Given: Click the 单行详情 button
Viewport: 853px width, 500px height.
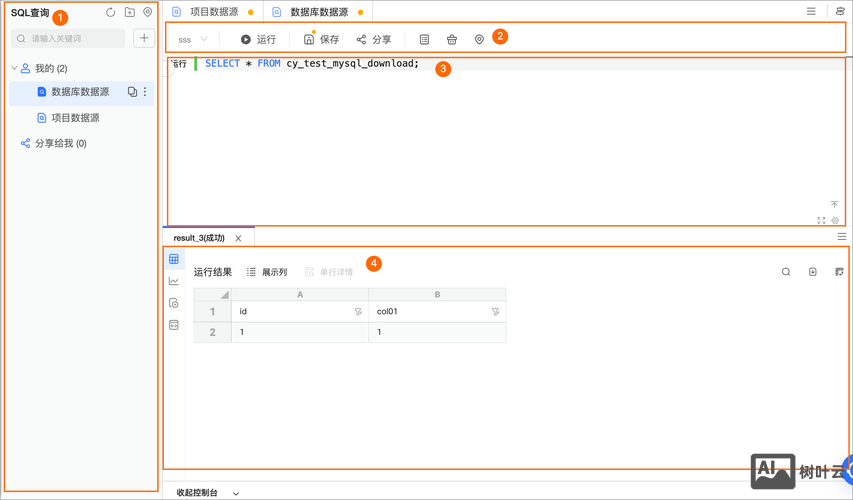Looking at the screenshot, I should 329,272.
